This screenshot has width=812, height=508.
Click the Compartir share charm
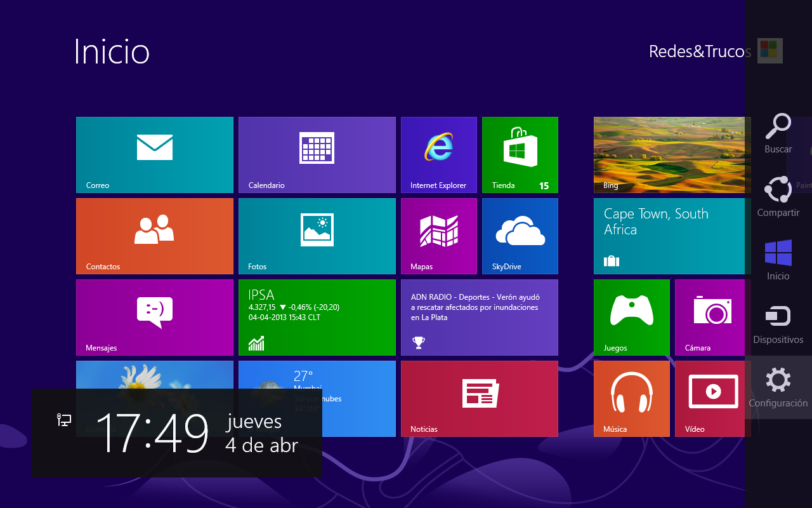(778, 197)
